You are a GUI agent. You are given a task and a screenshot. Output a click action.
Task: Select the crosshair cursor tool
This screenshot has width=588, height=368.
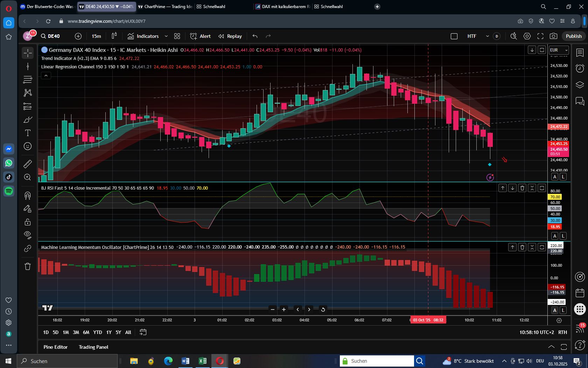[27, 53]
